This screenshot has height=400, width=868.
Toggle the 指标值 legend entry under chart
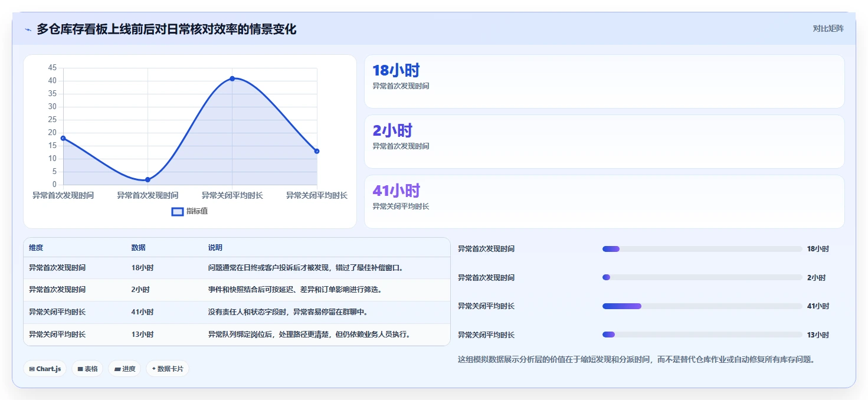[189, 211]
